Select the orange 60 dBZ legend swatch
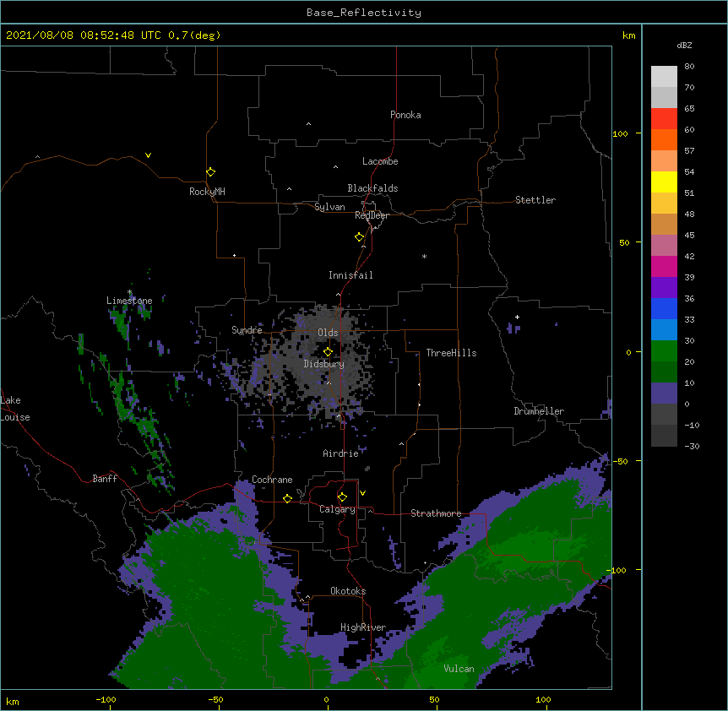Screen dimensions: 728x711 pos(664,139)
